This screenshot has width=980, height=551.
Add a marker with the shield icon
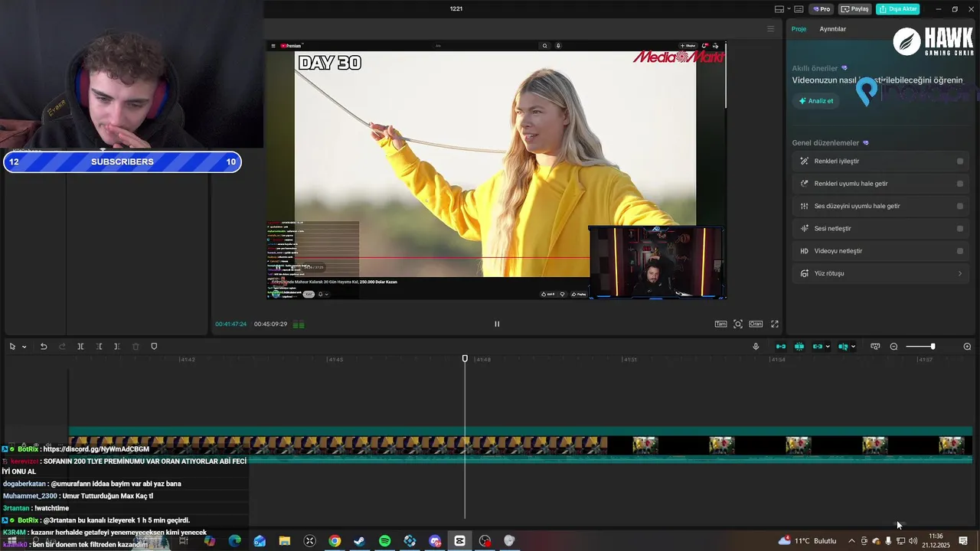tap(154, 347)
